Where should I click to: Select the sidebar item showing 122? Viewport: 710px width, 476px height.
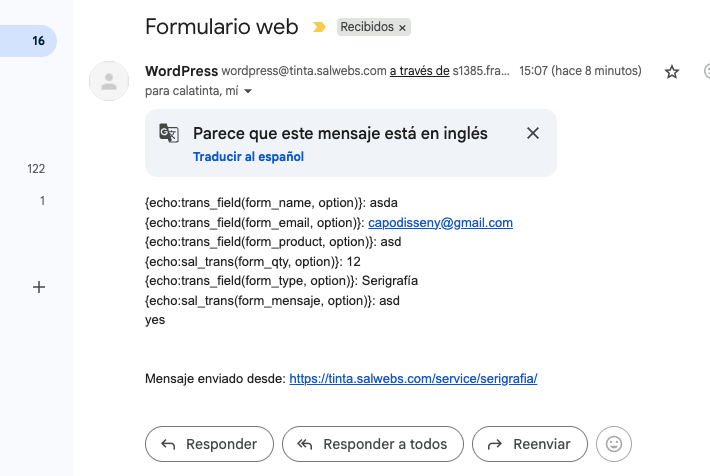point(36,169)
